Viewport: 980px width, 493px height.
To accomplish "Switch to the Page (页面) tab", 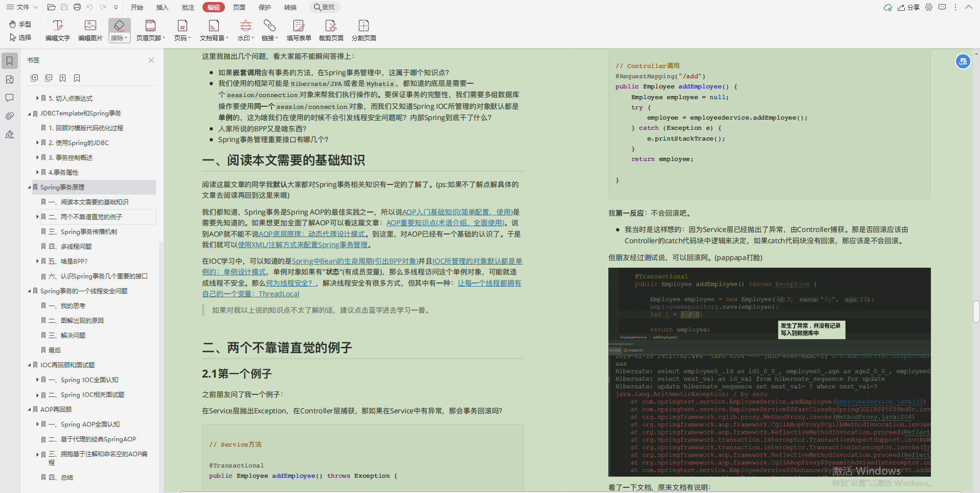I will click(239, 7).
